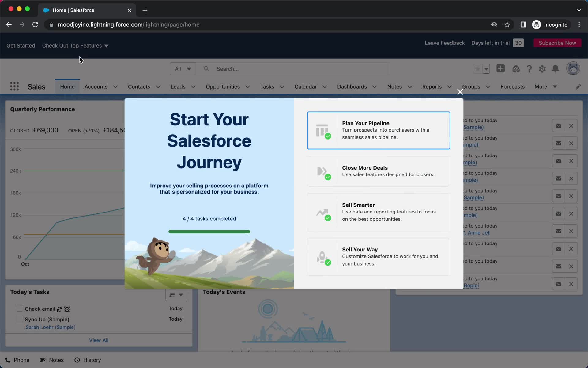The height and width of the screenshot is (368, 588).
Task: Dismiss the first assistant row with its X
Action: click(571, 126)
